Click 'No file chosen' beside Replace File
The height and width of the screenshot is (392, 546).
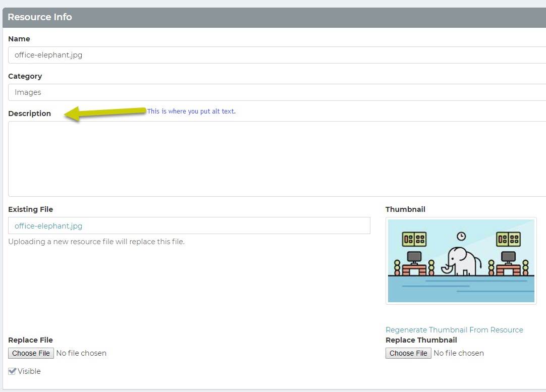(81, 353)
